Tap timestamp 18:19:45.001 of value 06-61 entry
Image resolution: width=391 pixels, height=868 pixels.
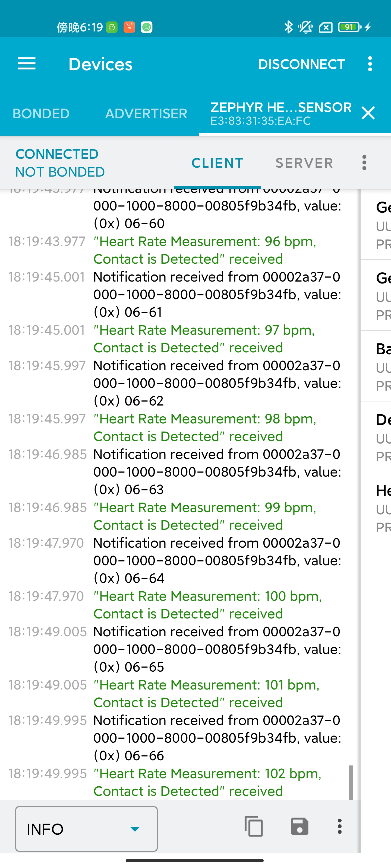46,277
